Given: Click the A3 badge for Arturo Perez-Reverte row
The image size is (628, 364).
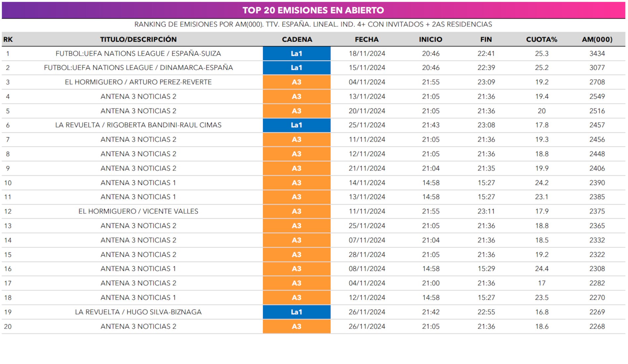Looking at the screenshot, I should pos(296,82).
